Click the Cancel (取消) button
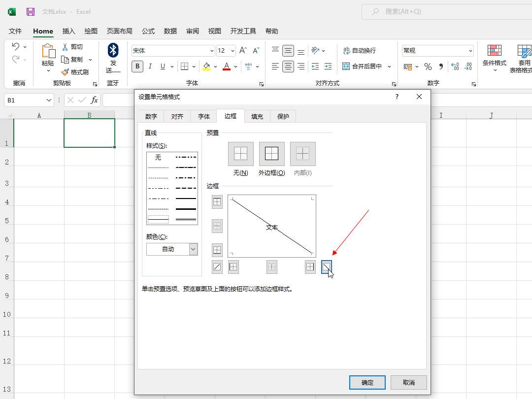Screen dimensions: 532x399 pyautogui.click(x=409, y=382)
